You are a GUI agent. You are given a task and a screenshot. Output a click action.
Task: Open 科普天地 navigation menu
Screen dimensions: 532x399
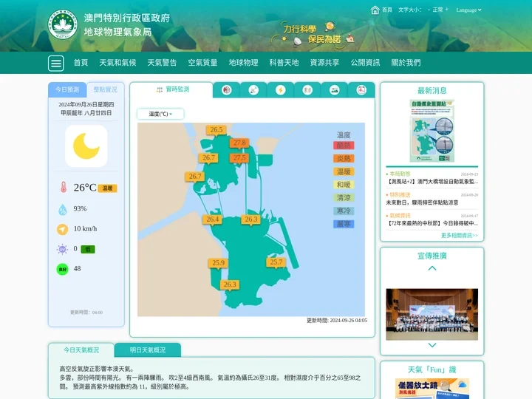click(x=284, y=63)
